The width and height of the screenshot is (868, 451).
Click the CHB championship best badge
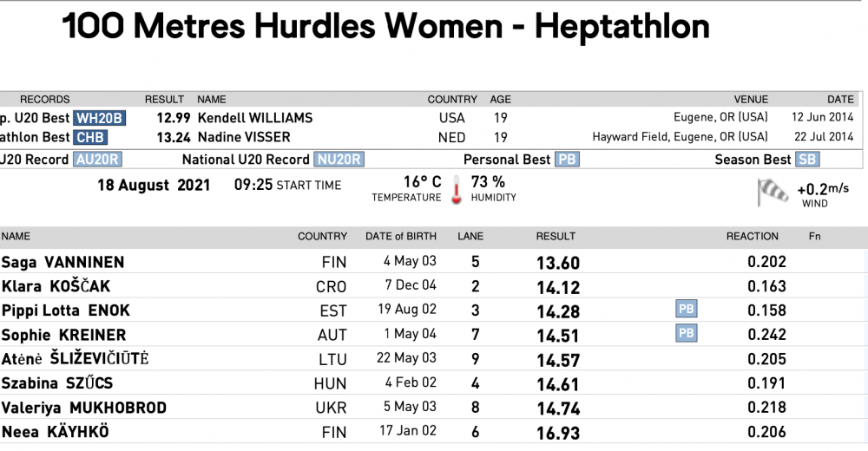pyautogui.click(x=91, y=137)
